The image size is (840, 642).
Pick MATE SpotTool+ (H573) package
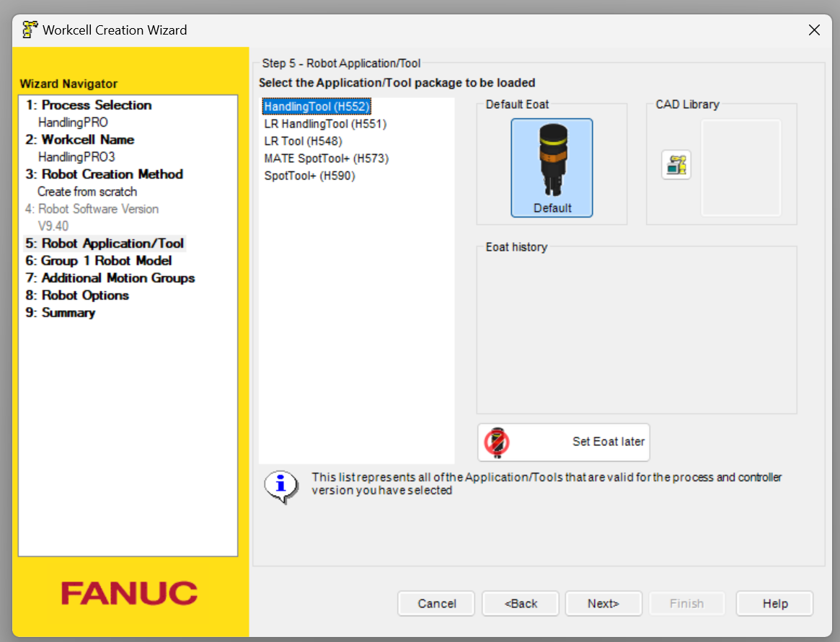pyautogui.click(x=326, y=159)
